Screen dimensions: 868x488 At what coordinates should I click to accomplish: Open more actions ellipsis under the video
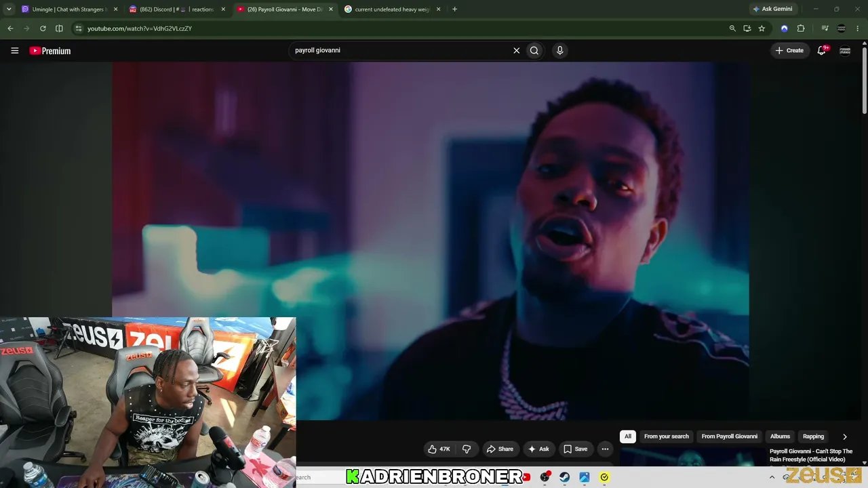(605, 449)
